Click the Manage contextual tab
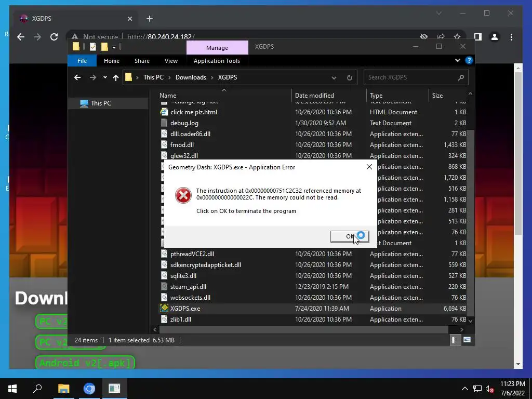Screen dimensions: 532x399 tap(217, 48)
